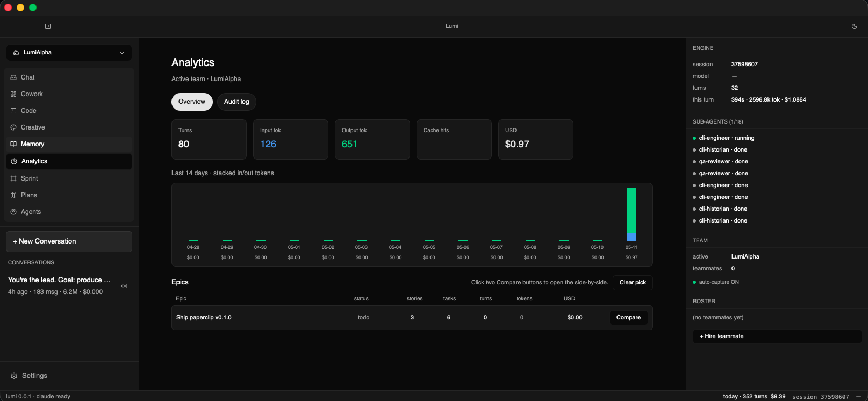Click the Cache hits card label

click(436, 131)
